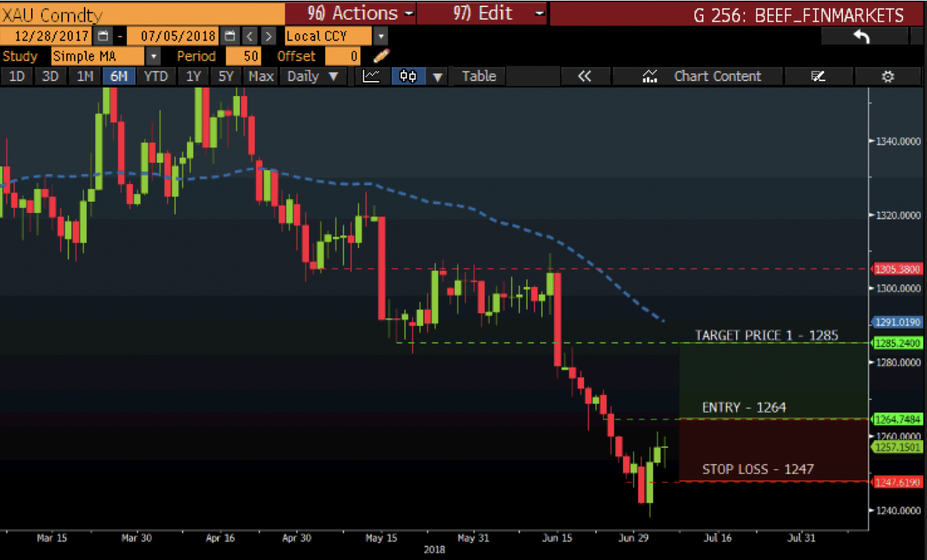Click the G 256: BEEF_FINMARKETS title
Screen dimensions: 927x560
(798, 16)
